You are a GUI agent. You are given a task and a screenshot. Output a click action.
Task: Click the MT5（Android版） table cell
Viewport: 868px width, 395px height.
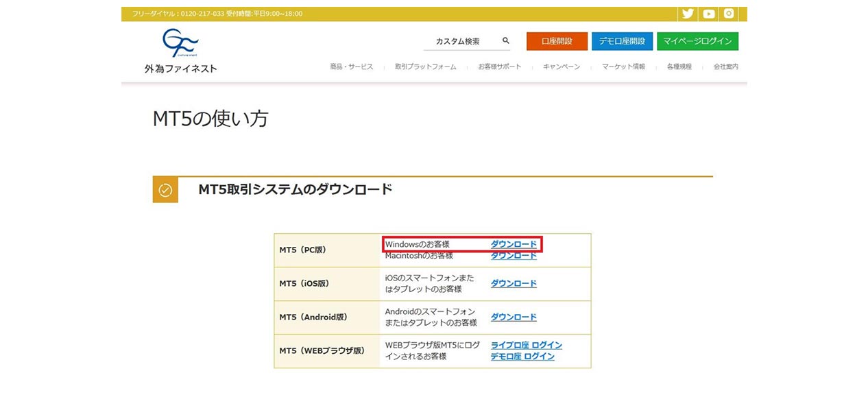tap(327, 317)
